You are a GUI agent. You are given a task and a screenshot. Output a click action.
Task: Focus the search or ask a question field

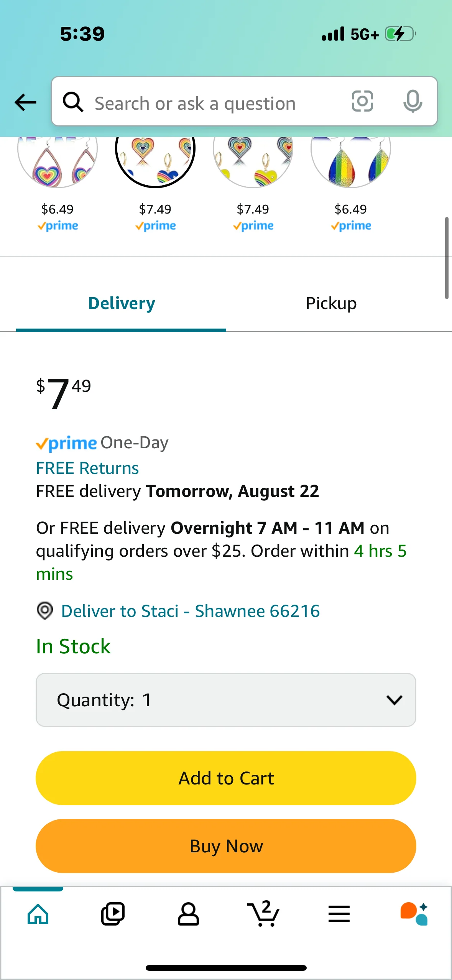click(x=215, y=104)
